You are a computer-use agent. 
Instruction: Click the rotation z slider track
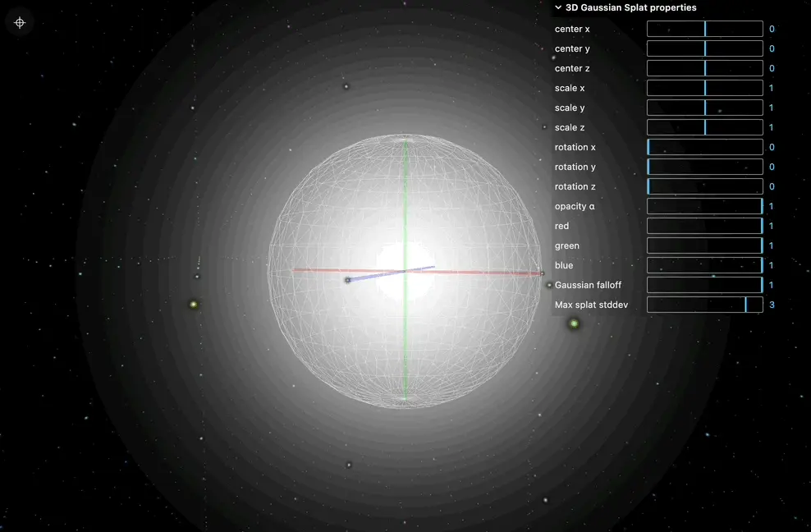coord(704,186)
